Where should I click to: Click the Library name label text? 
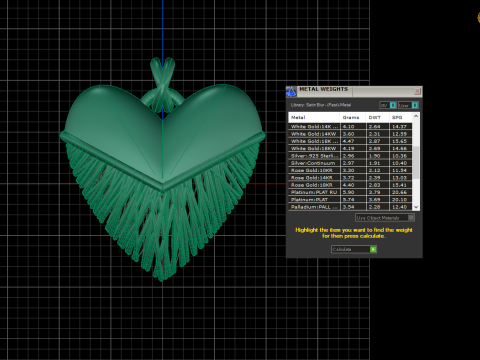pos(321,105)
